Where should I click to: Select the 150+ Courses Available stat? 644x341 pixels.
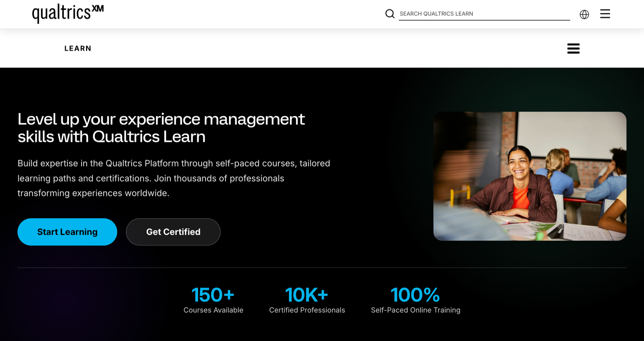[213, 300]
